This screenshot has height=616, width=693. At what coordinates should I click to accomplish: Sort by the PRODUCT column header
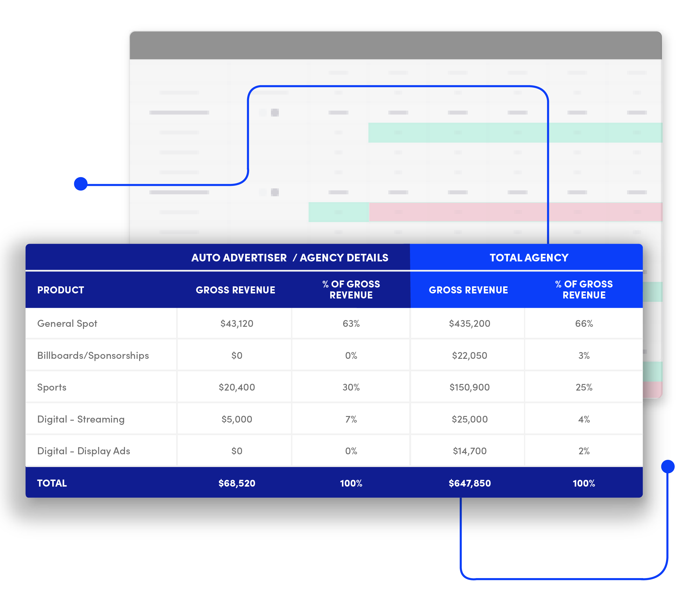tap(61, 290)
